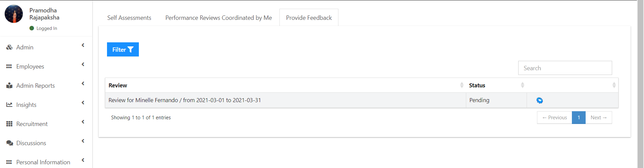The height and width of the screenshot is (168, 644).
Task: Click the Discussions chat bubble icon
Action: pyautogui.click(x=9, y=143)
